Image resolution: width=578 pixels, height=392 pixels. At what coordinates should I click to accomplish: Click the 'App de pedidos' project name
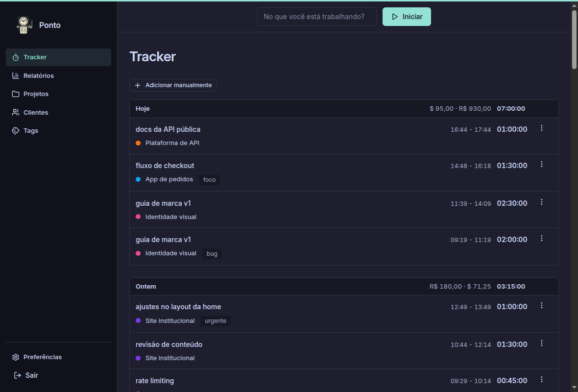(169, 179)
